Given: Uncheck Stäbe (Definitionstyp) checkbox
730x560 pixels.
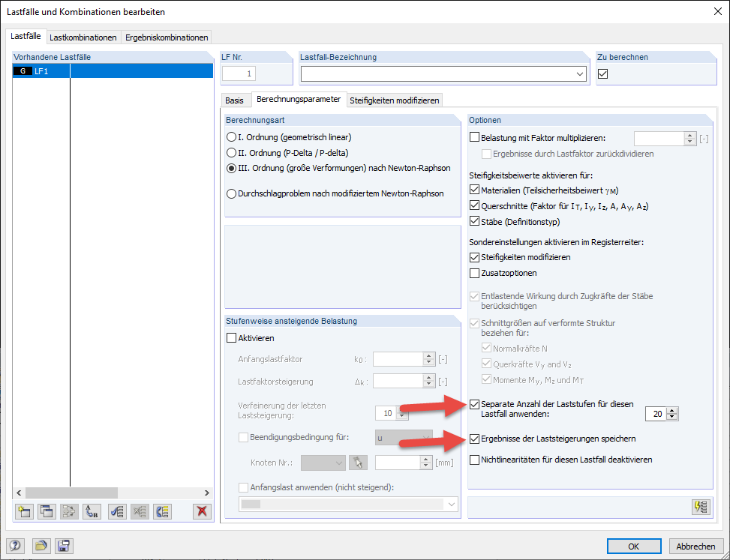Looking at the screenshot, I should coord(474,221).
